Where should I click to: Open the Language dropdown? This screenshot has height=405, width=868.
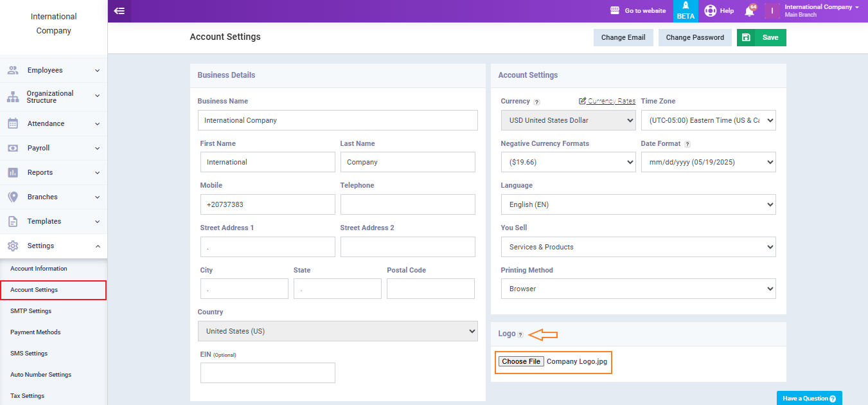pyautogui.click(x=638, y=204)
